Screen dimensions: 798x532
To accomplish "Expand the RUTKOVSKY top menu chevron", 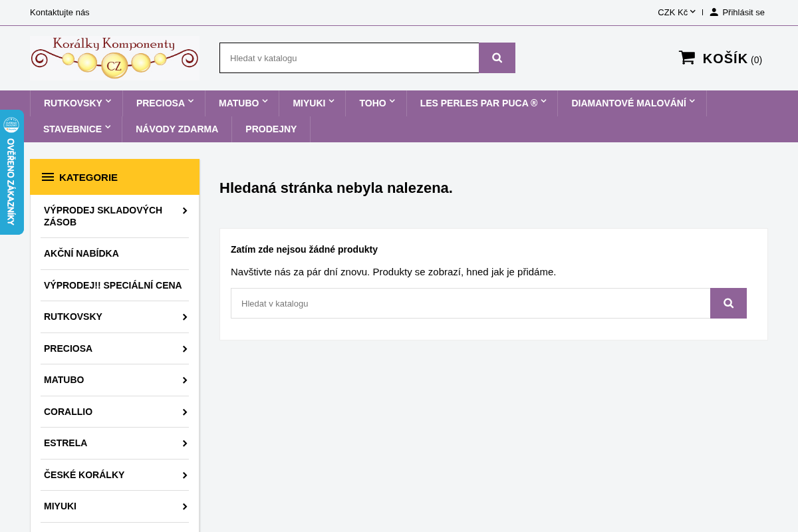I will pos(108,101).
